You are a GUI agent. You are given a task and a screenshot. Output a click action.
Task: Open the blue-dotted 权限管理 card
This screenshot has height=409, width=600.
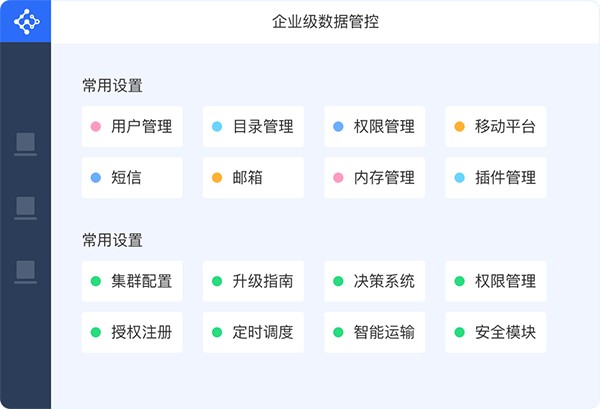click(x=374, y=127)
